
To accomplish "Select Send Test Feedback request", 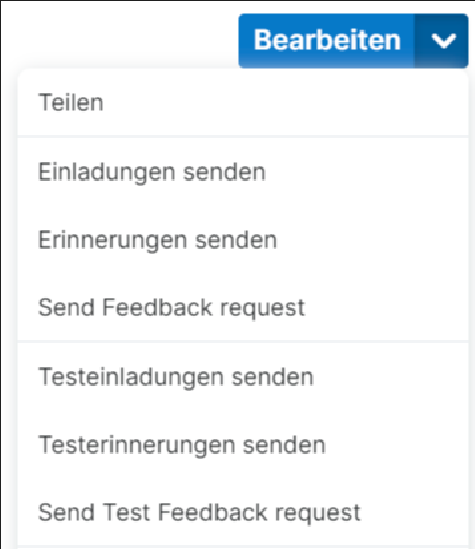I will [x=243, y=513].
